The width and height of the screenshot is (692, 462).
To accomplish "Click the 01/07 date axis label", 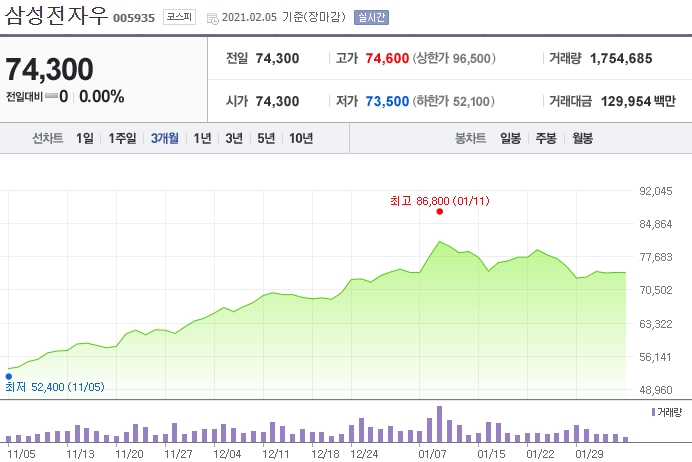I will [432, 454].
